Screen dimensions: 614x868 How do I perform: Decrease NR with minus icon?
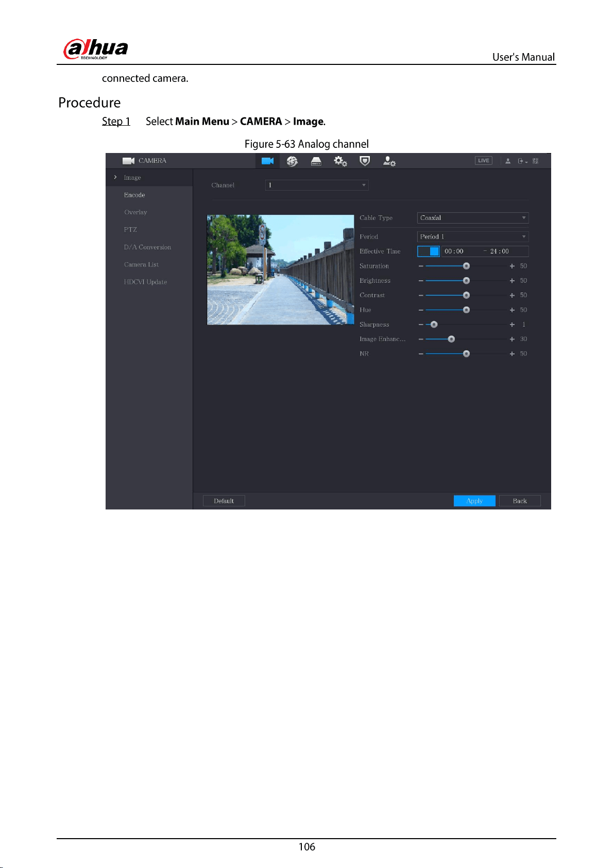click(421, 354)
